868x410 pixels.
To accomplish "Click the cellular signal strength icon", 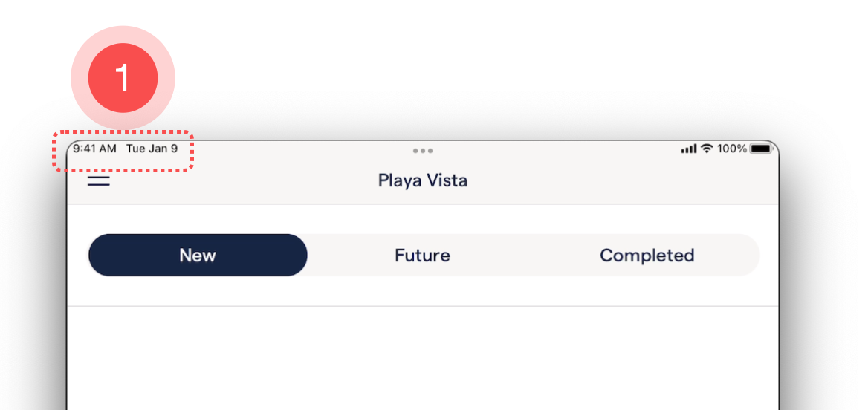I will pos(688,149).
